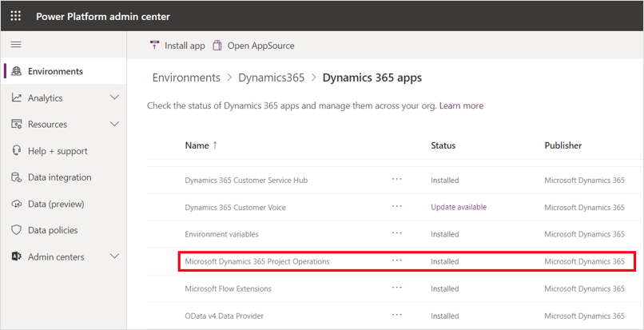
Task: Collapse the navigation hamburger menu
Action: [x=16, y=45]
